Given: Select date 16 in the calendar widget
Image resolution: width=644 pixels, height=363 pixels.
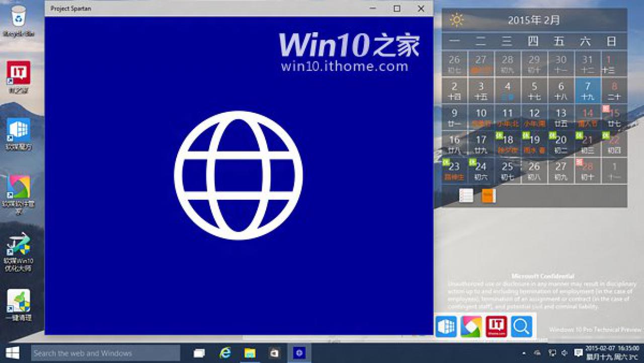Looking at the screenshot, I should coord(454,144).
